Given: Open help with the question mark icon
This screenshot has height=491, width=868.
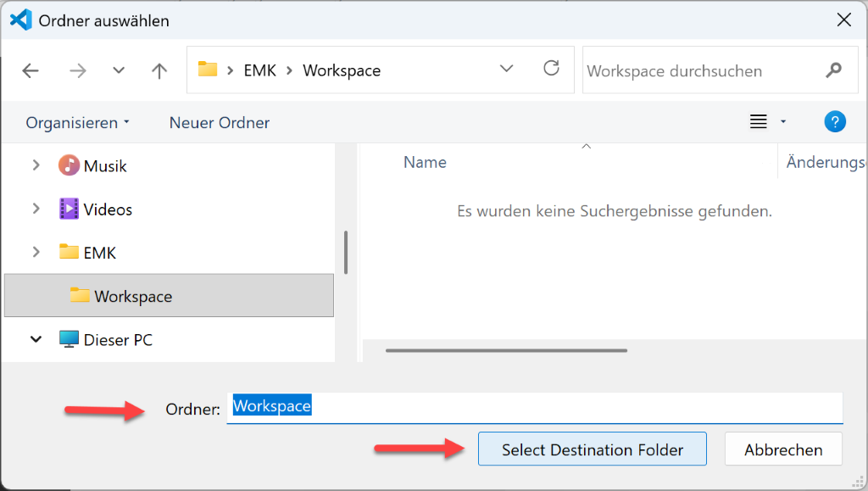Looking at the screenshot, I should [835, 122].
